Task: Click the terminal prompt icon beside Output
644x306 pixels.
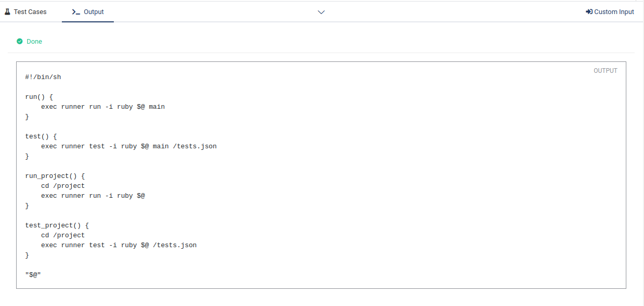Action: click(x=76, y=12)
